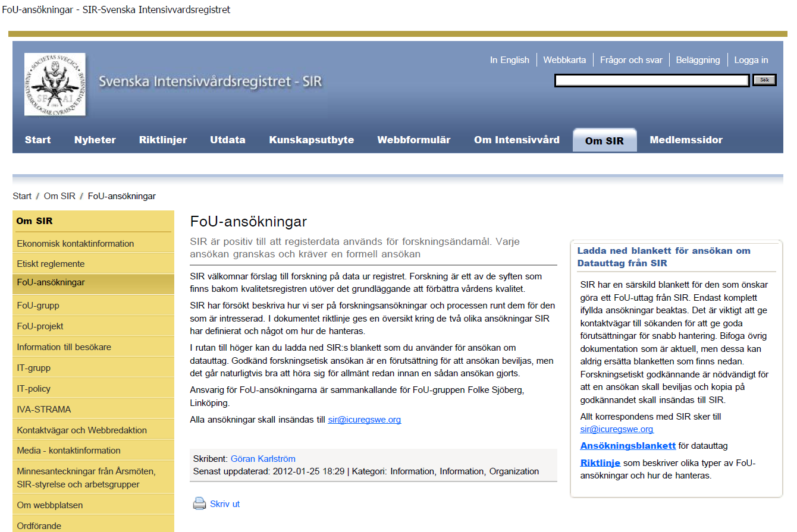This screenshot has width=797, height=532.
Task: Open Media - kontaktinformation in the sidebar
Action: [69, 451]
